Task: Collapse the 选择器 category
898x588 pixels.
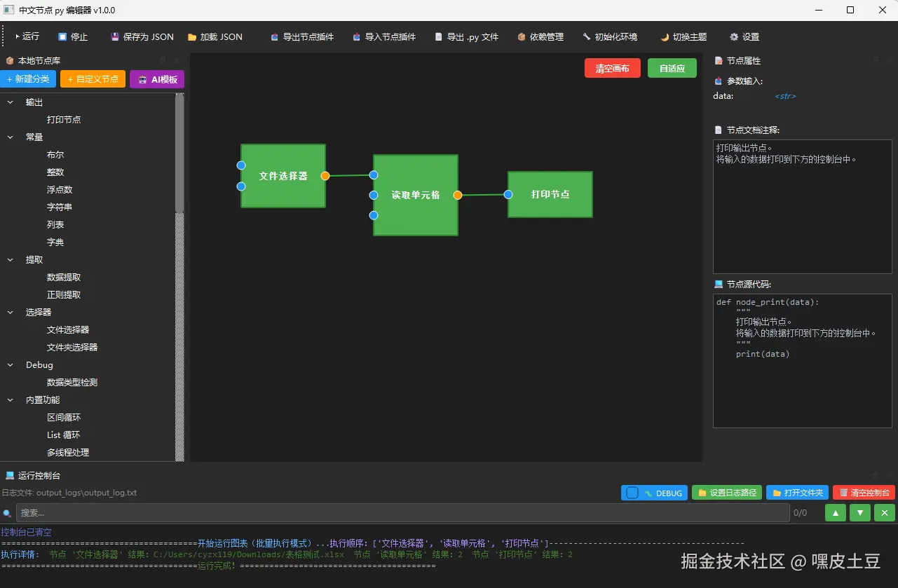Action: 11,313
